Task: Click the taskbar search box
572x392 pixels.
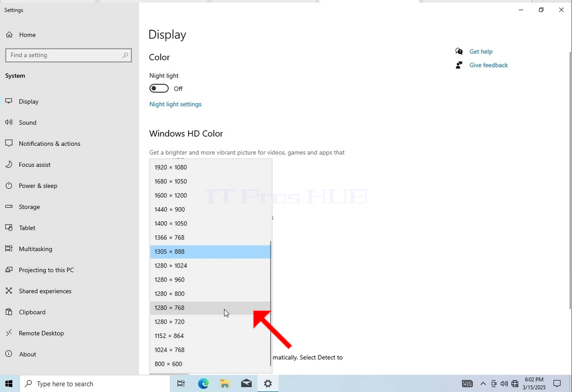Action: pos(95,384)
